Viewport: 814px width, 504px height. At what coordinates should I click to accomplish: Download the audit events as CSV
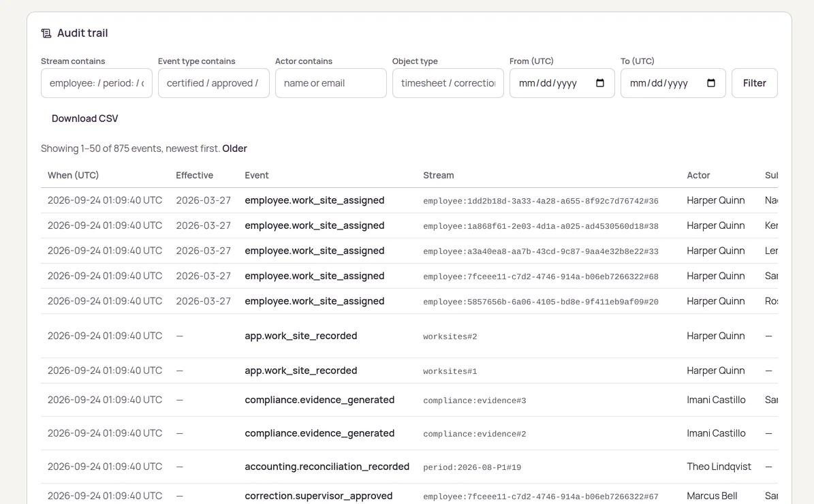(x=84, y=119)
